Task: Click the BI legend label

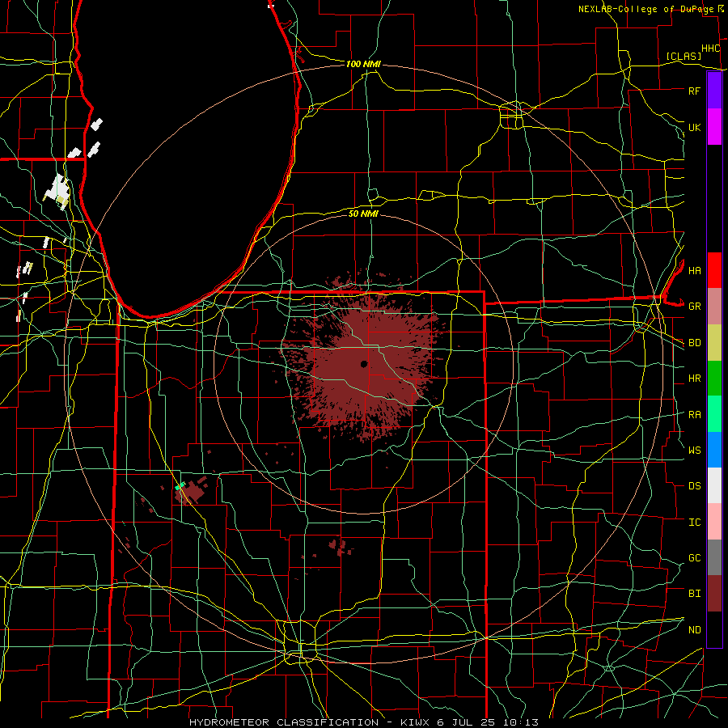Action: (x=694, y=594)
